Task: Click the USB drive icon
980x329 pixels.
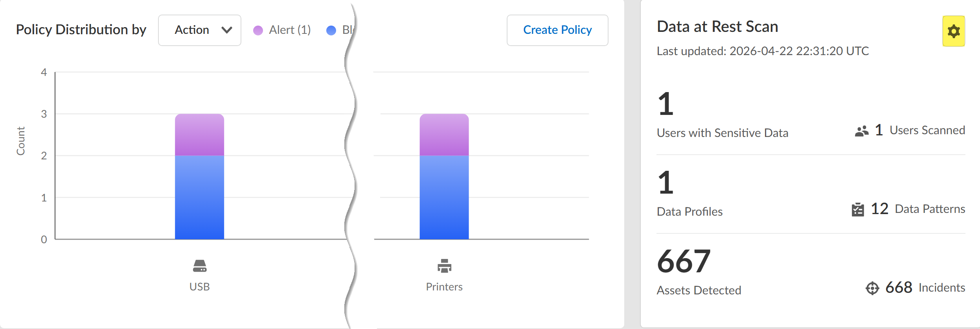Action: [x=200, y=266]
